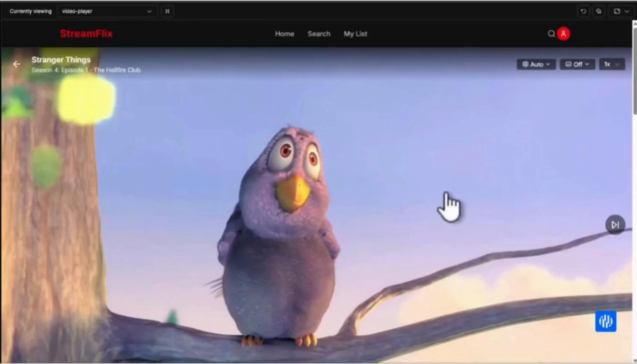Go to the Home menu item
Screen dimensions: 637x364
click(285, 33)
